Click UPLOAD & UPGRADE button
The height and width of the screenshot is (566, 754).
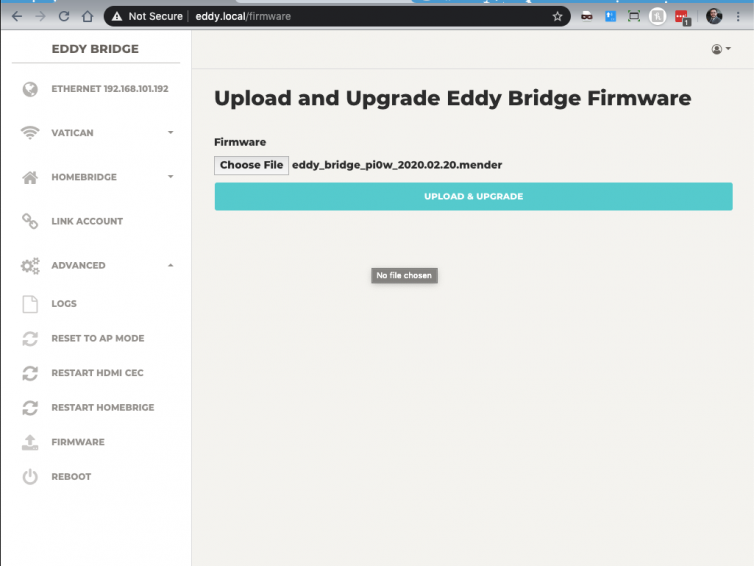474,196
